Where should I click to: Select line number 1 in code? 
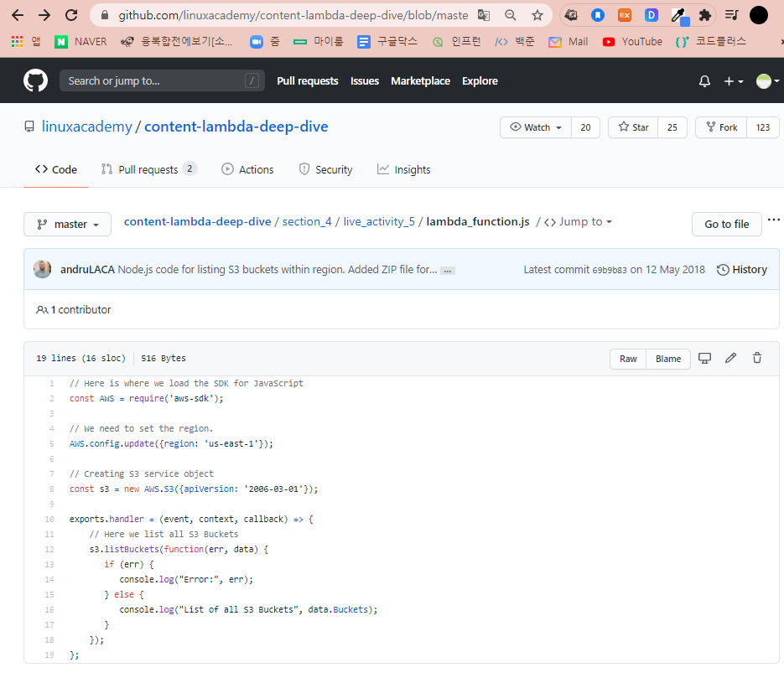coord(51,384)
